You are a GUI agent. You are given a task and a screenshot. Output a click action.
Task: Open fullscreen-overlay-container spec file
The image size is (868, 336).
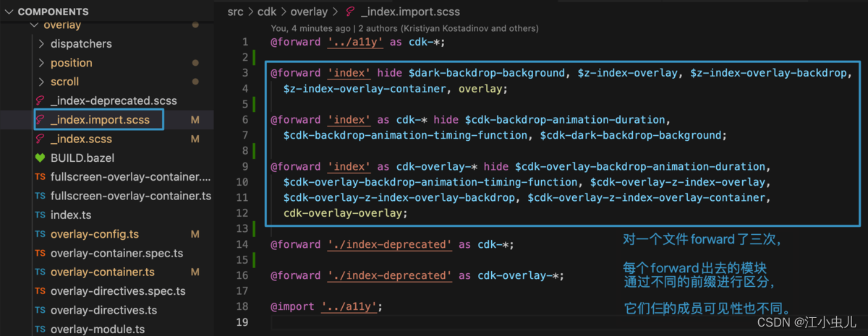point(130,177)
